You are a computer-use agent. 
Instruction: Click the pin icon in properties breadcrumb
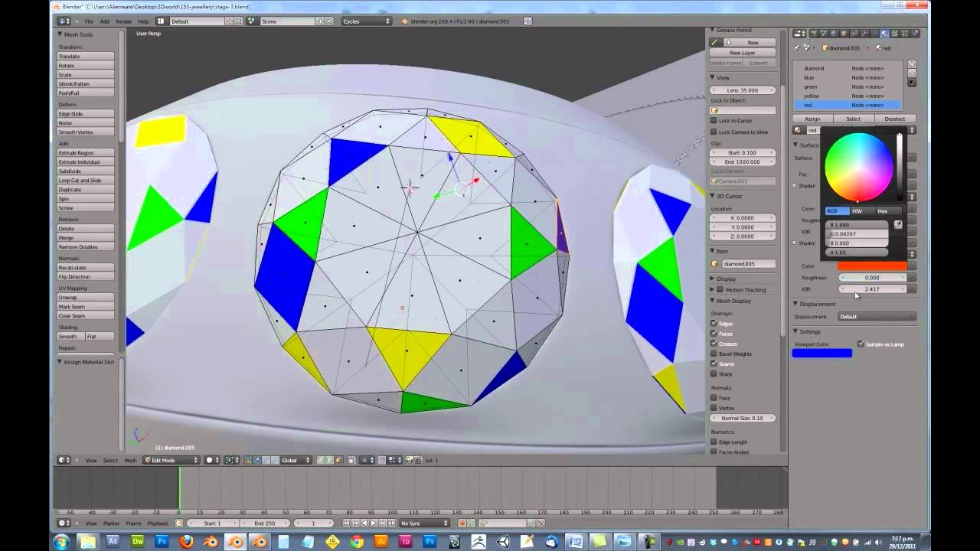(797, 47)
